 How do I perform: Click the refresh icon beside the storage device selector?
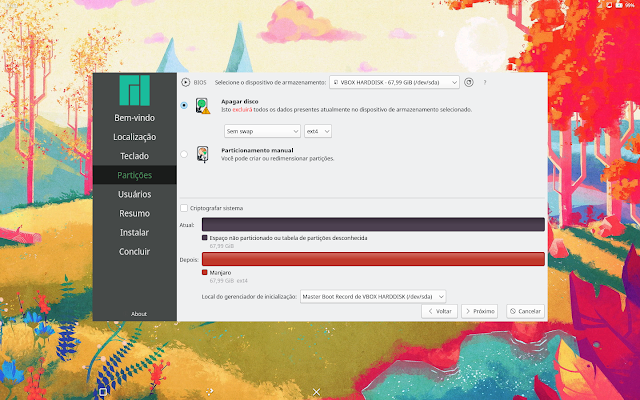tap(469, 82)
